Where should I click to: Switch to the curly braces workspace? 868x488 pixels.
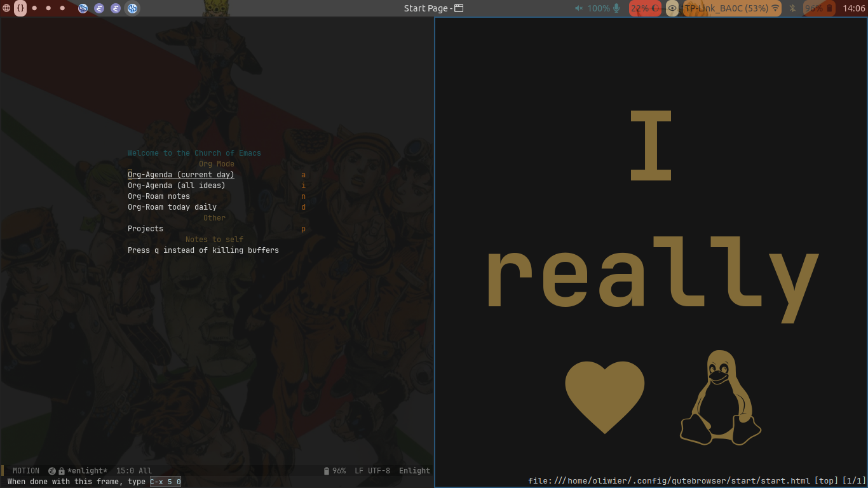pos(20,8)
